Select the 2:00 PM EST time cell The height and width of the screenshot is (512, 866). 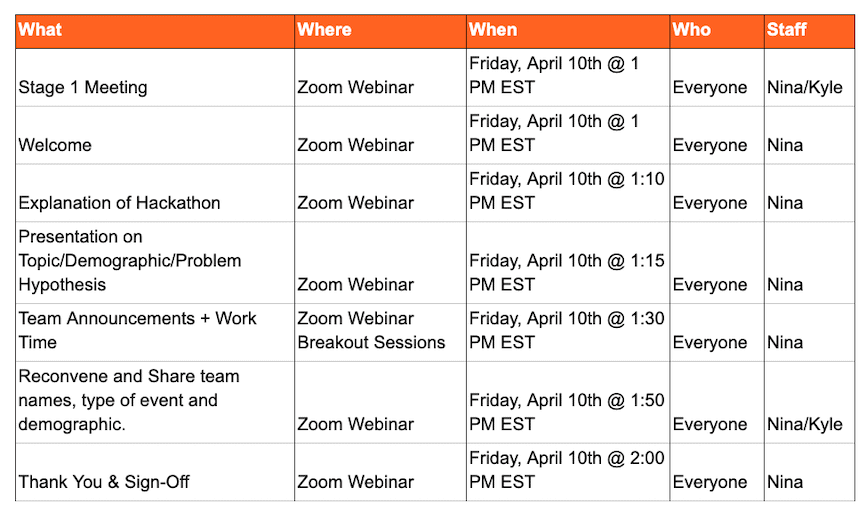tap(568, 472)
